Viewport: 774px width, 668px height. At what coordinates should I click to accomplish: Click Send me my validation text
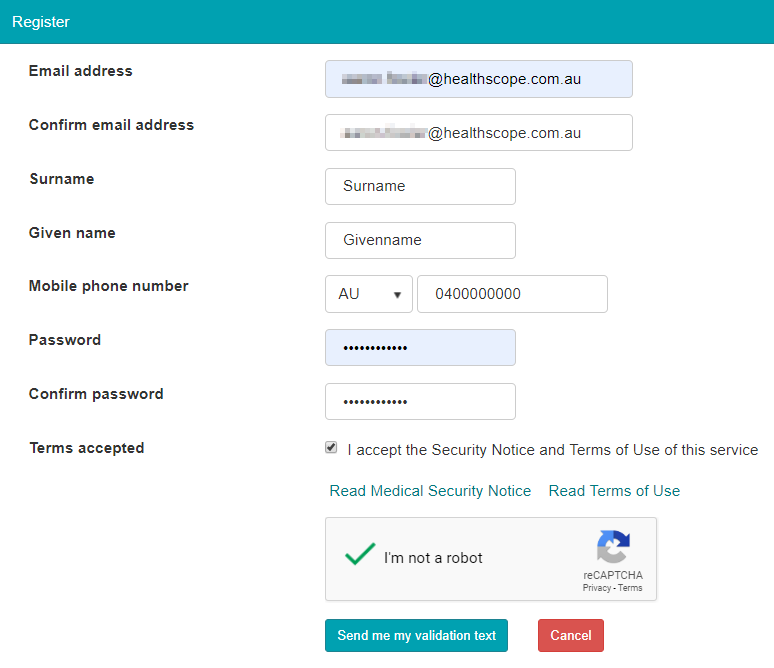tap(416, 636)
